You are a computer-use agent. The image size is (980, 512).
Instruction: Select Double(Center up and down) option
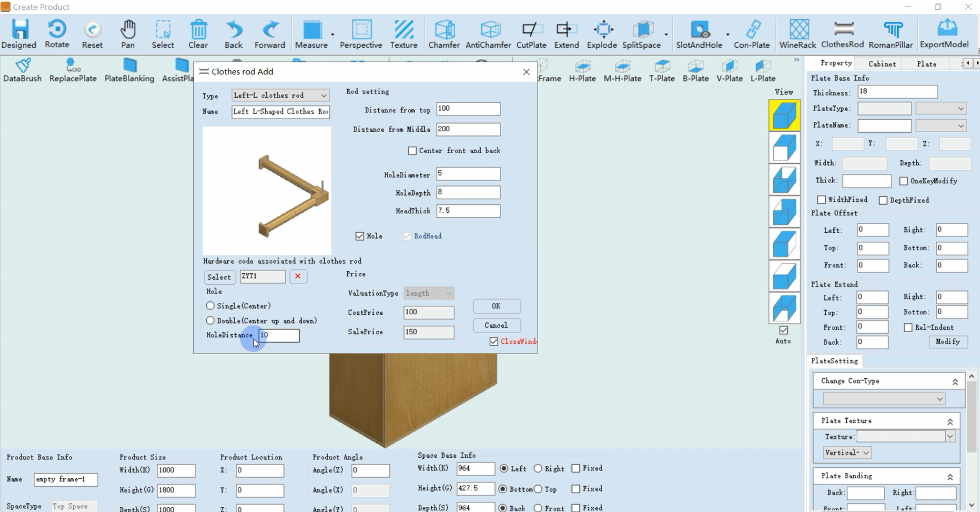pos(210,321)
